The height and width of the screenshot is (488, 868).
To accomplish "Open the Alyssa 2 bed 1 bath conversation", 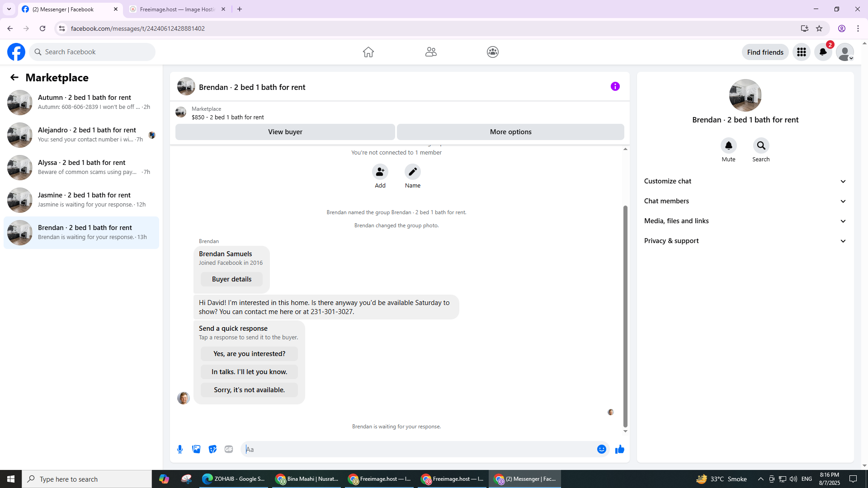I will (x=81, y=168).
